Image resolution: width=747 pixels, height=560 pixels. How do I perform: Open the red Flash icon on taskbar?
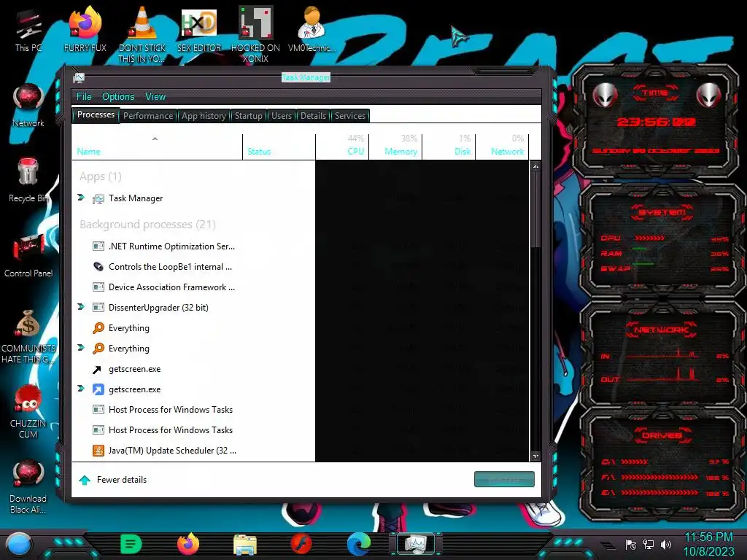[x=301, y=544]
